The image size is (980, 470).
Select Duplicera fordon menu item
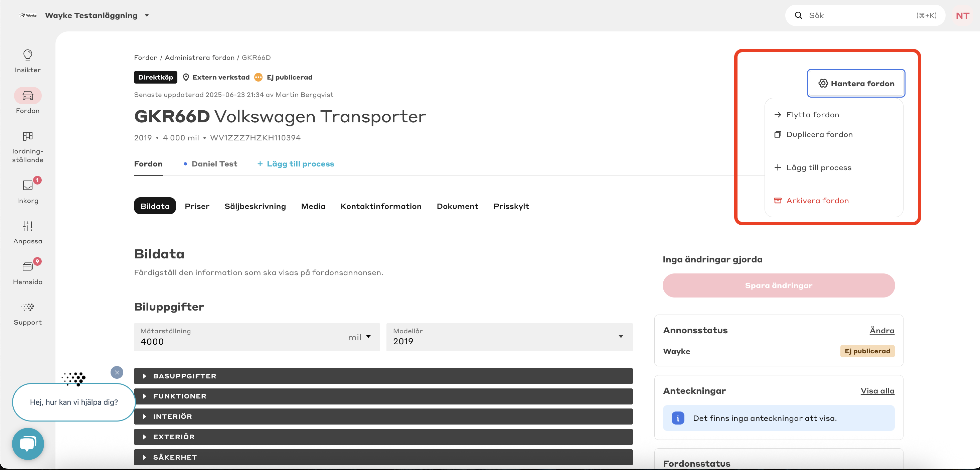coord(834,134)
